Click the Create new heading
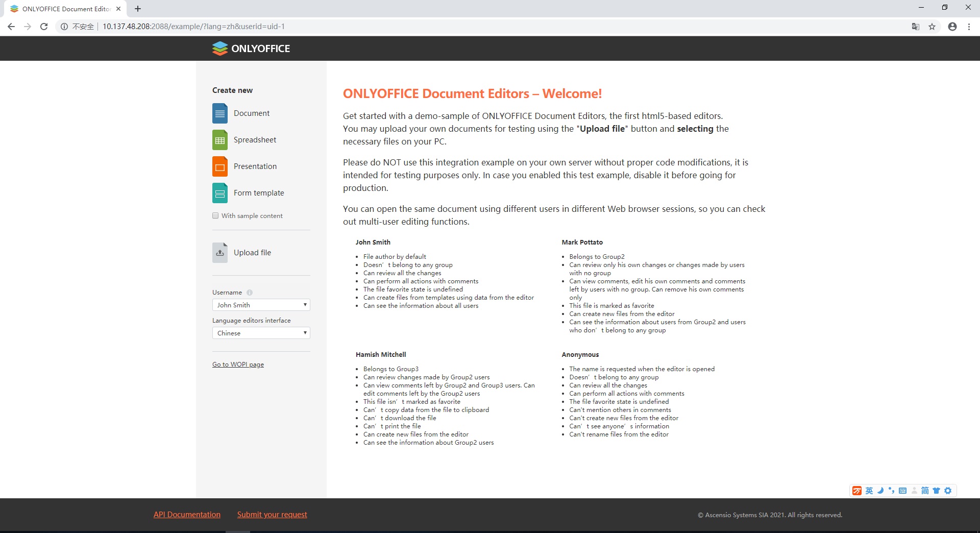 click(x=232, y=90)
